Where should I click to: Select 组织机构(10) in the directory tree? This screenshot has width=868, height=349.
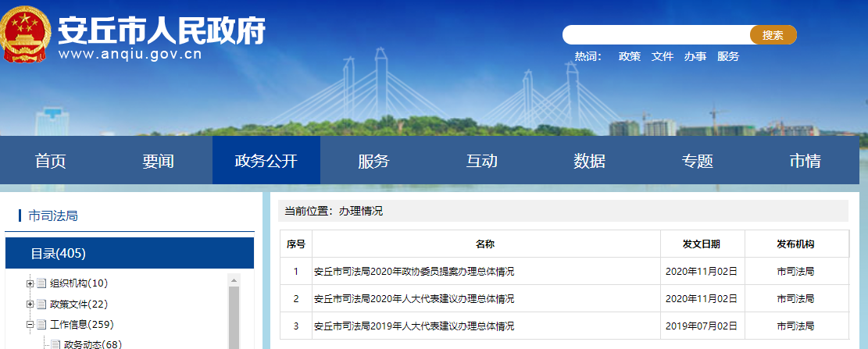point(79,283)
